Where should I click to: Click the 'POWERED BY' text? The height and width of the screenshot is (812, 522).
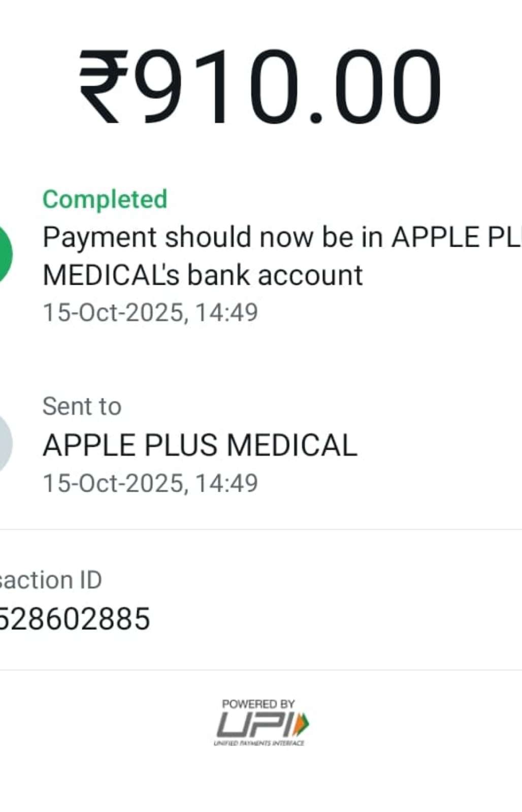point(258,704)
